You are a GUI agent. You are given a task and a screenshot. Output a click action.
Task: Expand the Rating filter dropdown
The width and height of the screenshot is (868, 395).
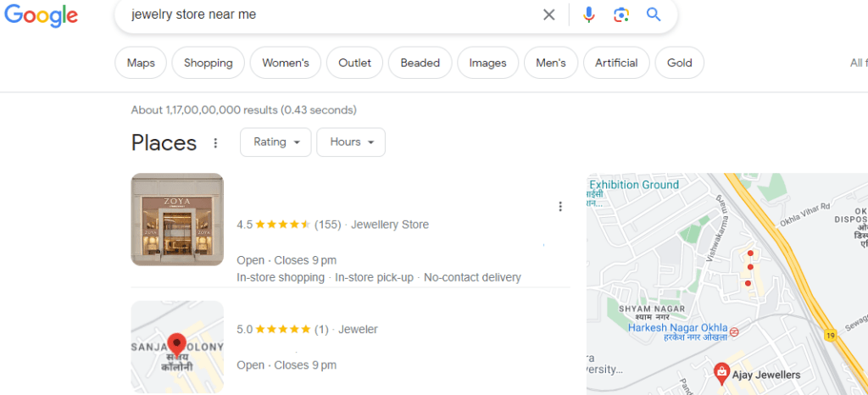pos(275,142)
